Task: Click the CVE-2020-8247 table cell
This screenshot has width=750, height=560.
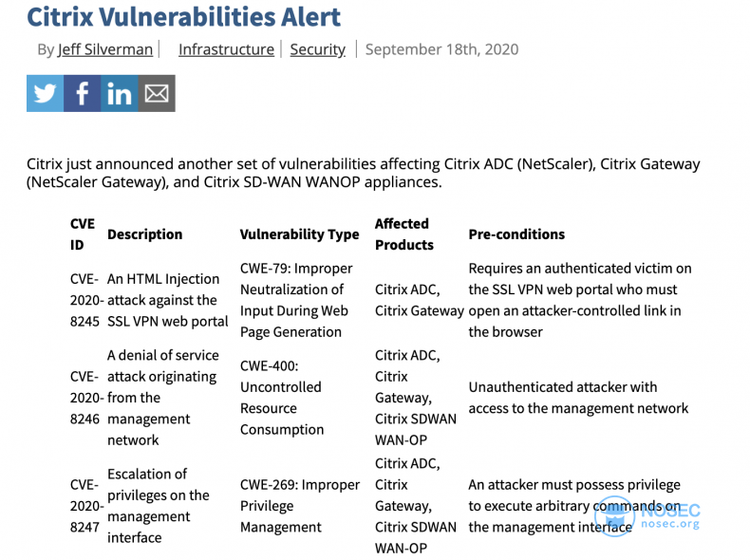Action: click(x=86, y=506)
